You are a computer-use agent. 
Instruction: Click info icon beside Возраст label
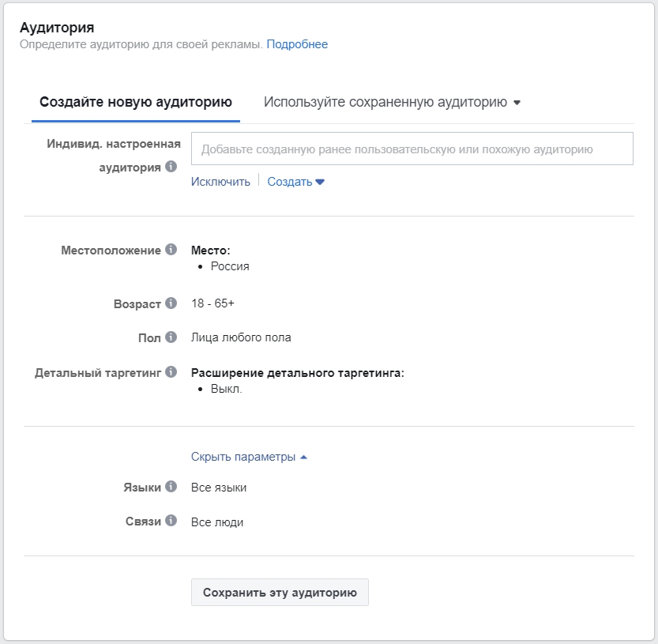171,303
